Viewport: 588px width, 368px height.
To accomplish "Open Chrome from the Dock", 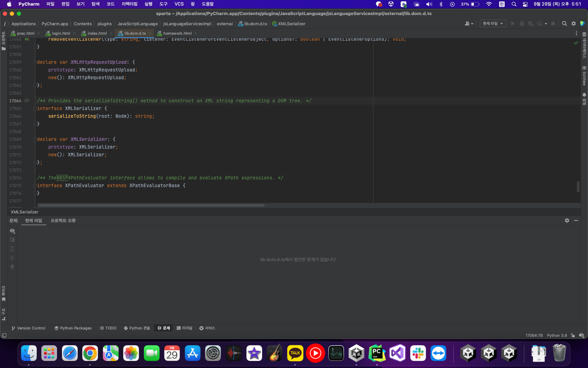I will point(90,353).
